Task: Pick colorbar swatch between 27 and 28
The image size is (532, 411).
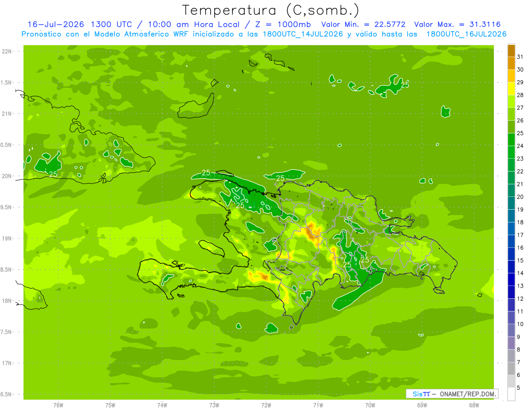Action: (x=511, y=101)
